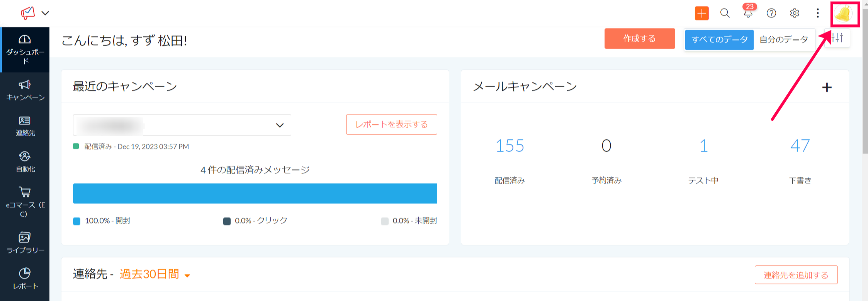Open notifications bell with 23 badge
This screenshot has width=868, height=301.
pos(748,13)
